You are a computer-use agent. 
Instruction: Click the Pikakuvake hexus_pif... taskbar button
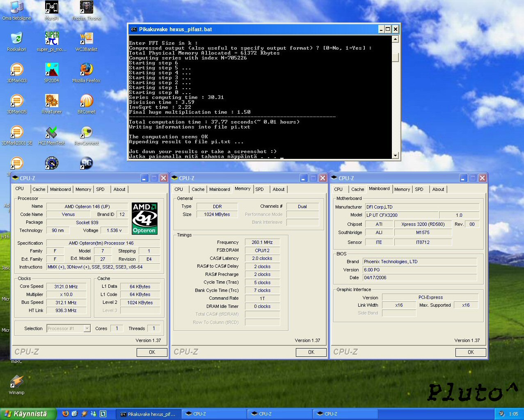pyautogui.click(x=149, y=414)
